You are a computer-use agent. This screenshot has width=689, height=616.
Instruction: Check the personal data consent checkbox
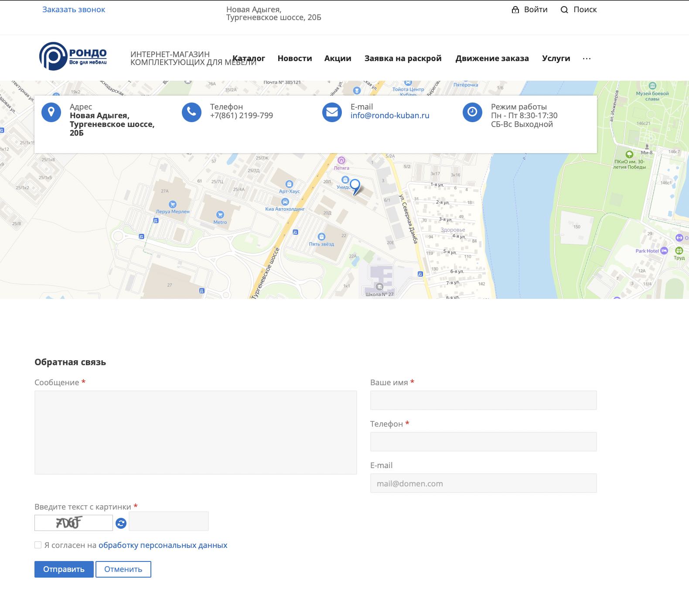(x=38, y=545)
